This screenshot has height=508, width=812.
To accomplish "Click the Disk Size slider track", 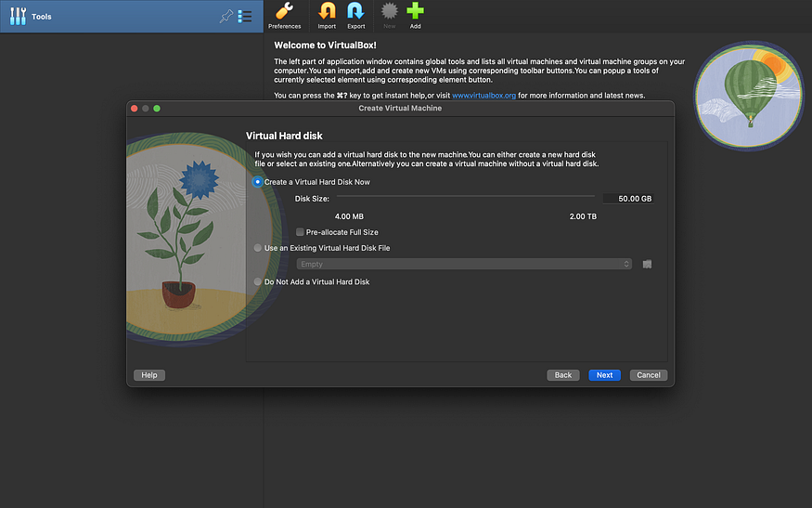I will tap(466, 197).
